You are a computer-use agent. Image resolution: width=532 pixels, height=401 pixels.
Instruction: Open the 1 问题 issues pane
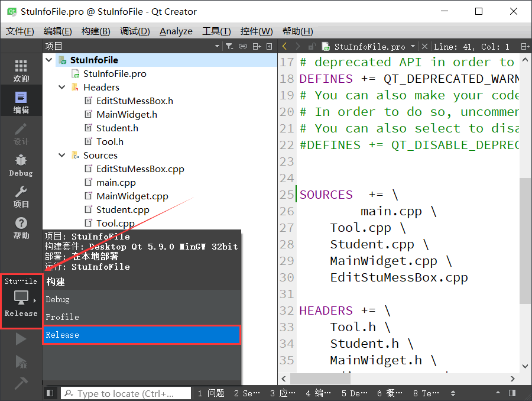(210, 393)
